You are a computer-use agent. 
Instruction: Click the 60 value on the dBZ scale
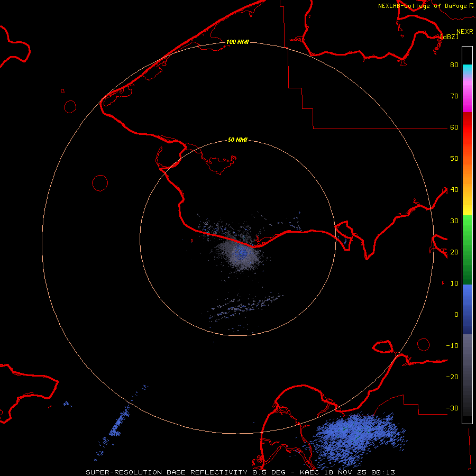pos(454,127)
